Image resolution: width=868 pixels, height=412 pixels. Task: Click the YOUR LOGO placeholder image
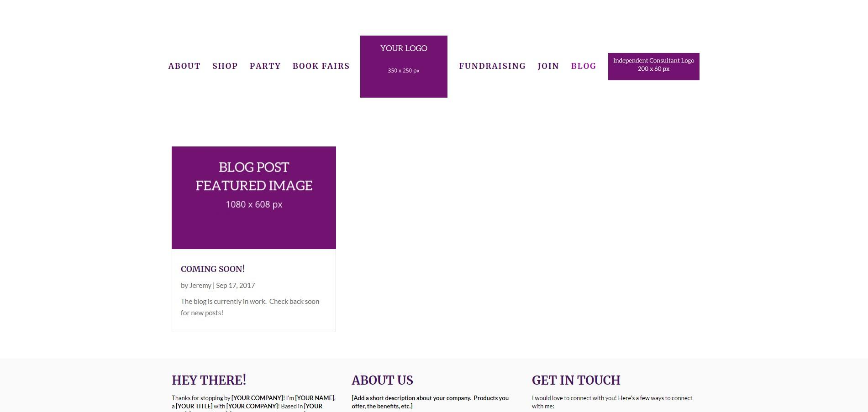pyautogui.click(x=404, y=67)
